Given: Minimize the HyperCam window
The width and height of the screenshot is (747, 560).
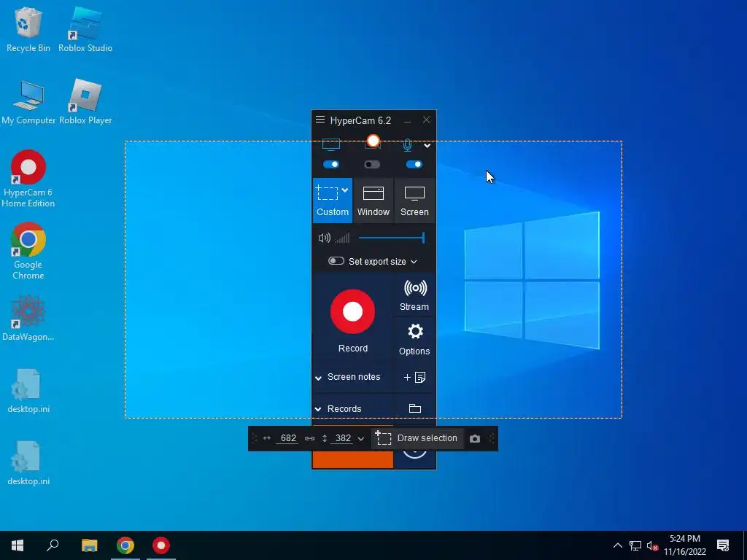Looking at the screenshot, I should pos(407,121).
